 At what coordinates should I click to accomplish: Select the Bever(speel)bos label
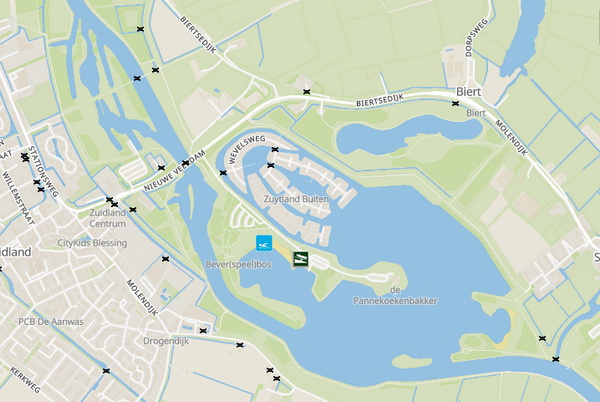pyautogui.click(x=238, y=264)
